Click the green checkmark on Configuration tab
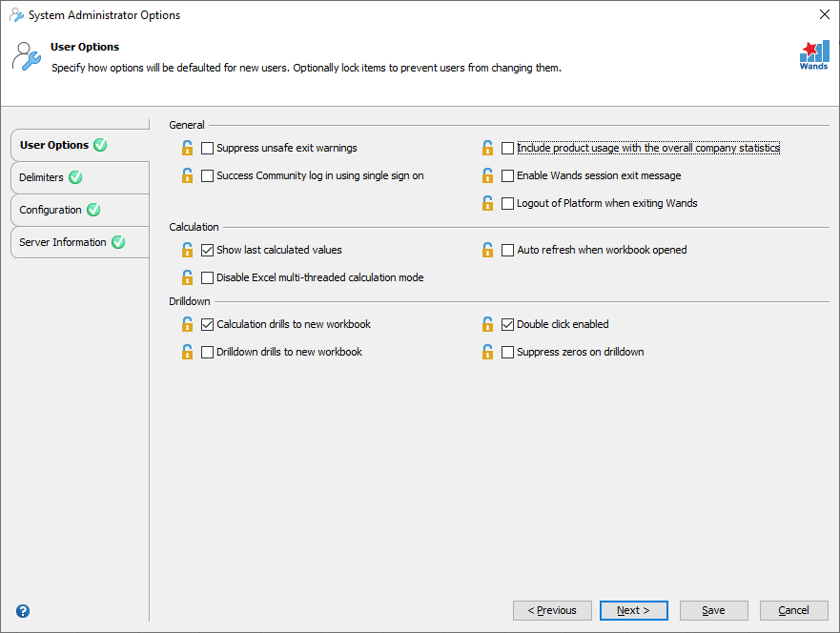This screenshot has height=633, width=840. [x=92, y=210]
